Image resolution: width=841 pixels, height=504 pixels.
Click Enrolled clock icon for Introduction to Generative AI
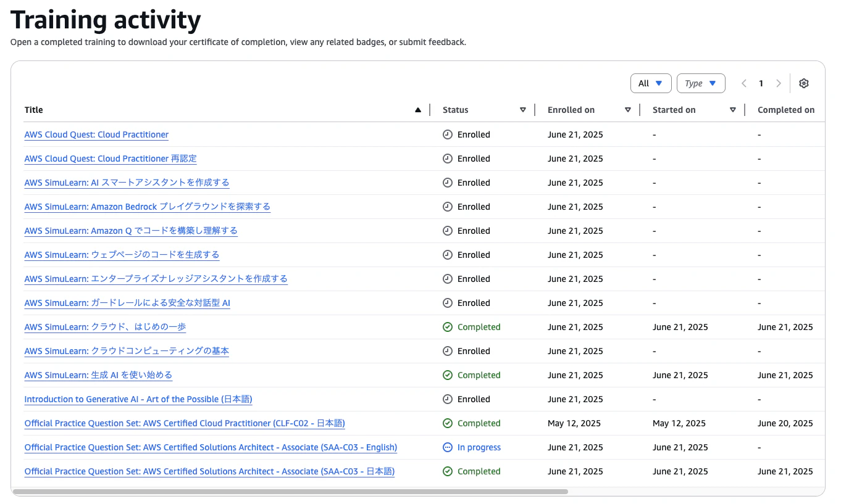pos(448,399)
